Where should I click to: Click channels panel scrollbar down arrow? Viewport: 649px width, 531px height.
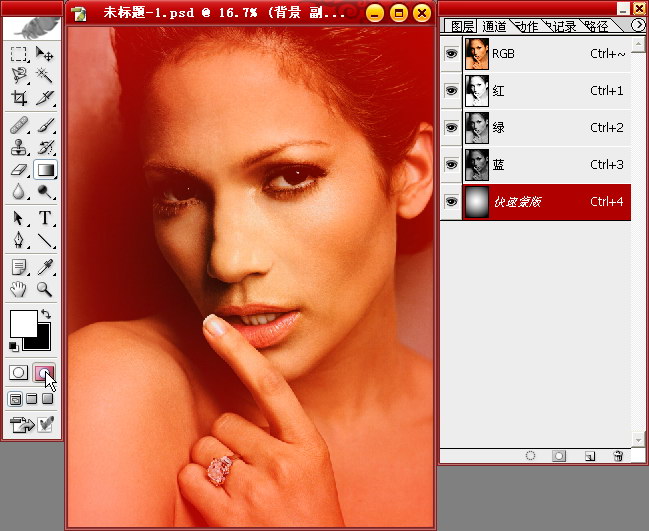point(638,440)
